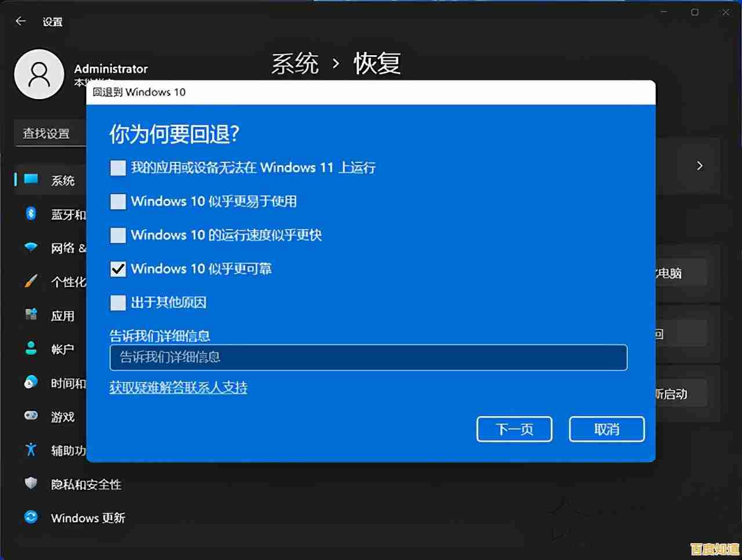
Task: Click 恢复 in the breadcrumb header
Action: coord(376,64)
